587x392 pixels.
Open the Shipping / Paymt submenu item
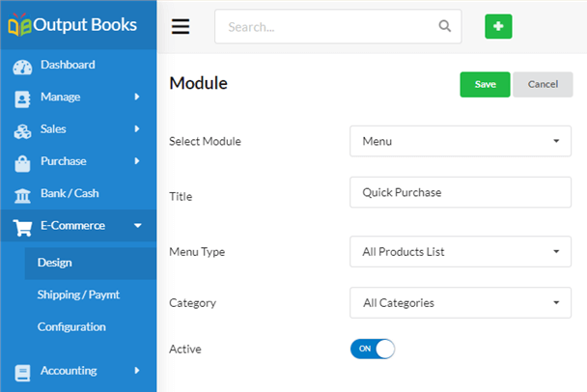tap(78, 294)
